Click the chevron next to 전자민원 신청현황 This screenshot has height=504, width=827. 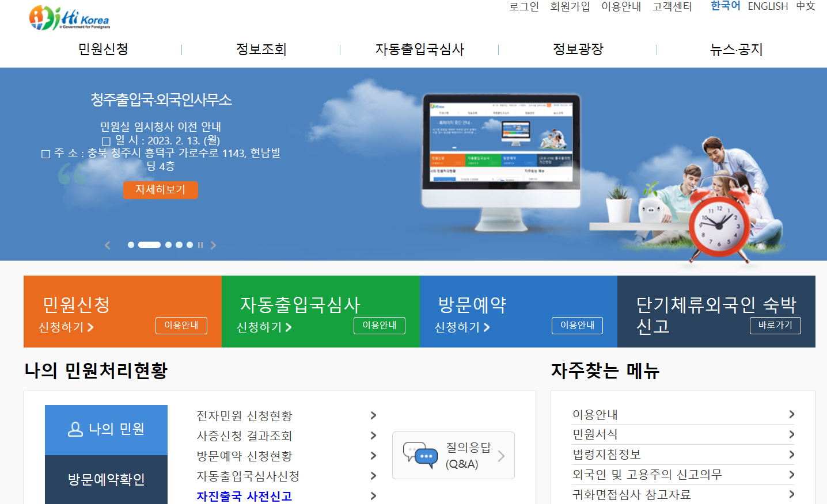click(373, 415)
